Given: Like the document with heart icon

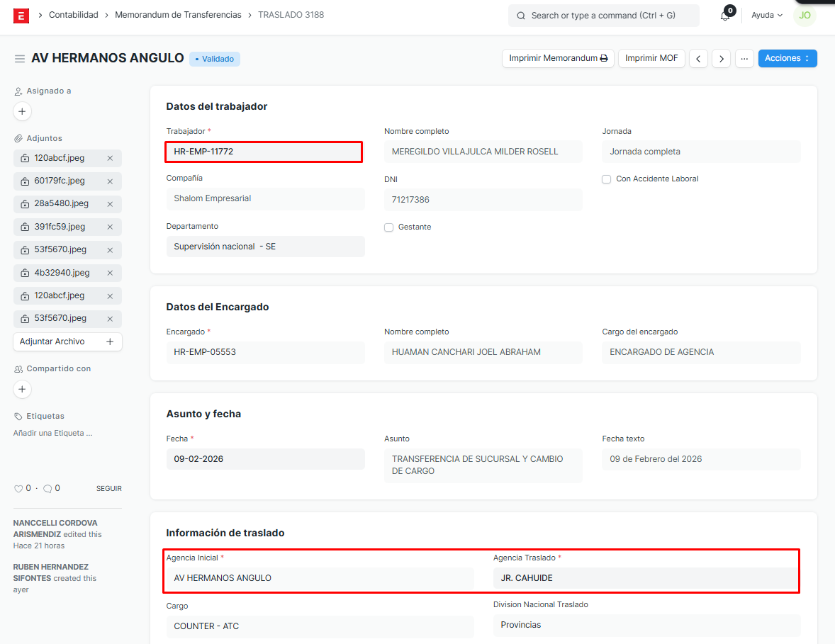Looking at the screenshot, I should (x=18, y=489).
